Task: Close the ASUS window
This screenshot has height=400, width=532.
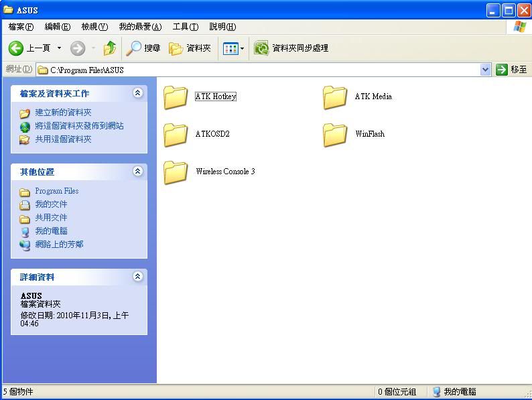Action: [x=524, y=10]
